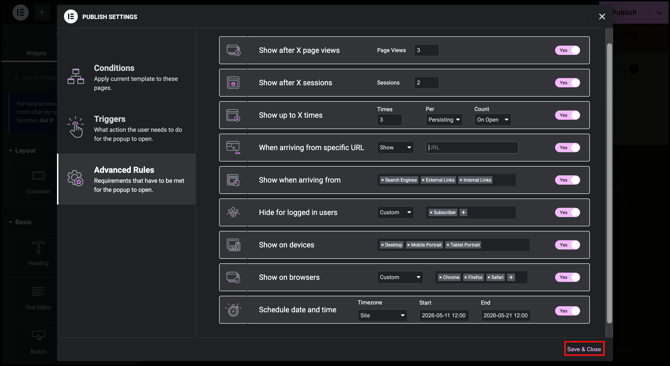Click the specific URL rule icon
This screenshot has height=366, width=670.
(233, 147)
